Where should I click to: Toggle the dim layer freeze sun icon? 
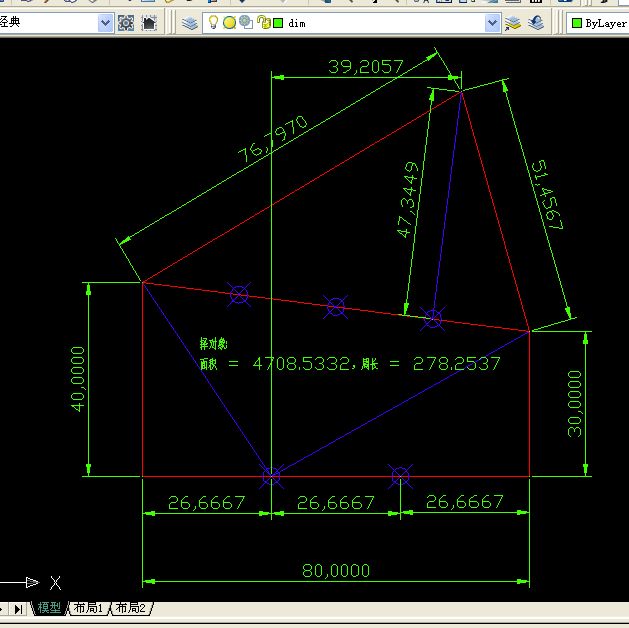pos(229,22)
